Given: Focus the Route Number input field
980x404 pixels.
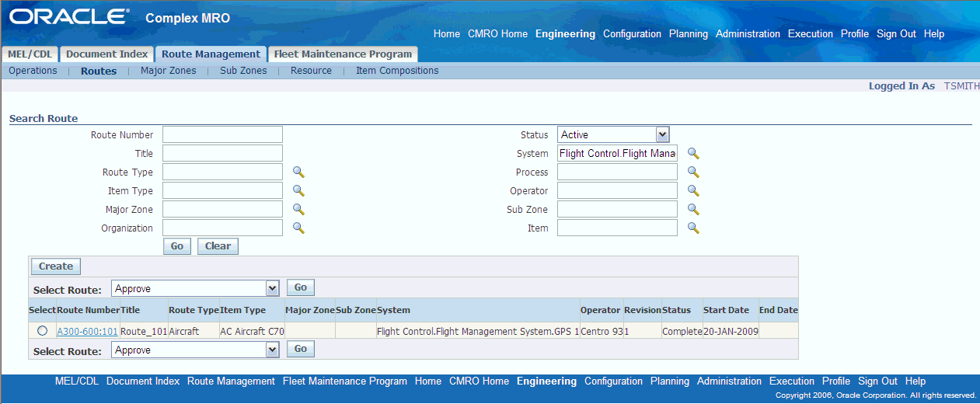Looking at the screenshot, I should 222,134.
